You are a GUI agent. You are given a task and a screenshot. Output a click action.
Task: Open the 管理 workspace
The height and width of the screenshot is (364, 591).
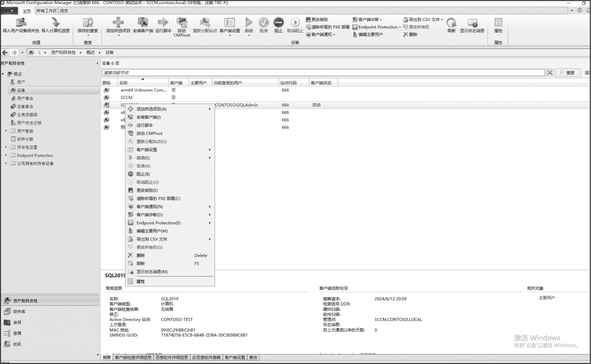point(50,333)
